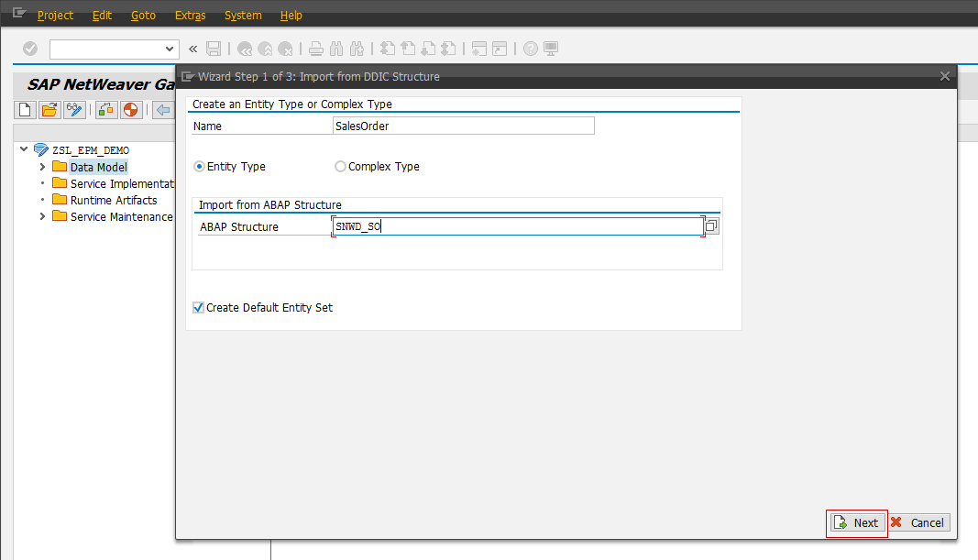Open Find with the binoculars icon
The height and width of the screenshot is (560, 978).
[336, 48]
